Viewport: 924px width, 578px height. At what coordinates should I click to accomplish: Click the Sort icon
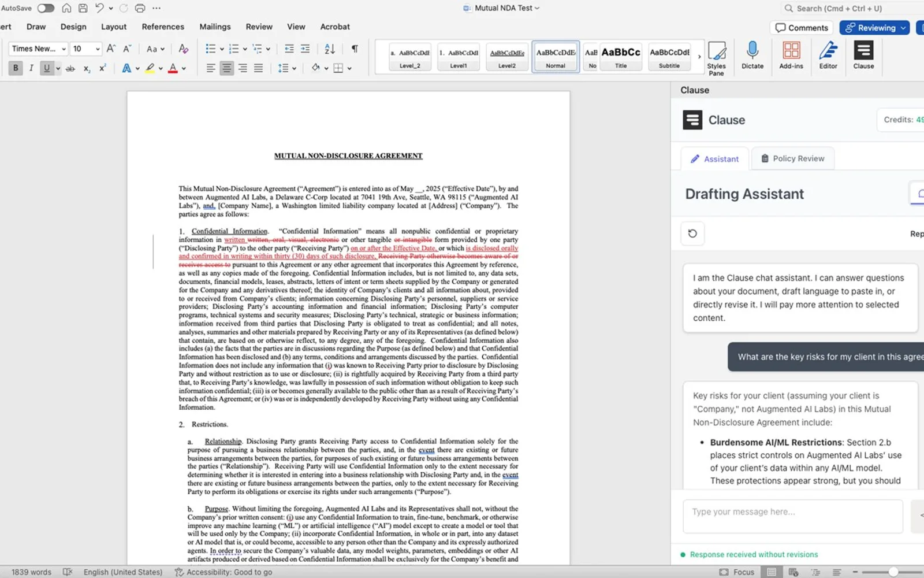[x=330, y=49]
